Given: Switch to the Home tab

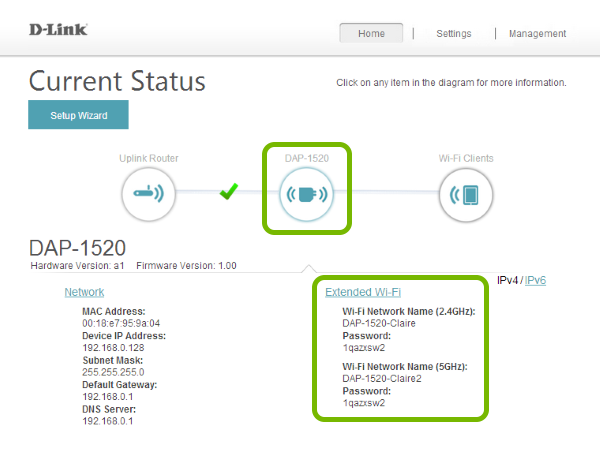Looking at the screenshot, I should click(x=371, y=33).
